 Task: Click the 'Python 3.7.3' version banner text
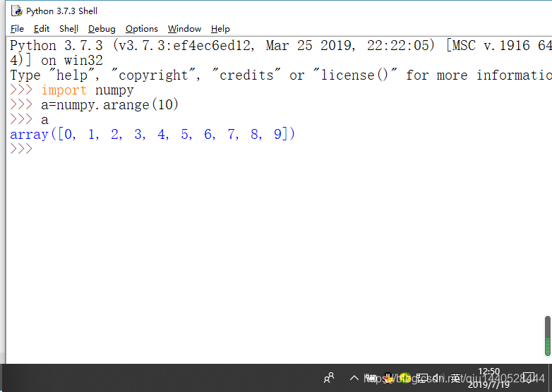coord(56,46)
